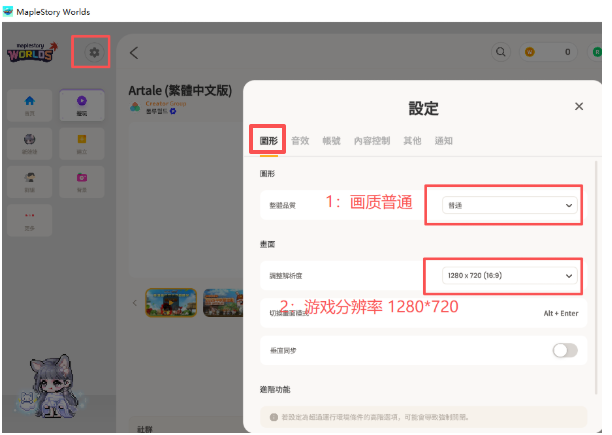Image resolution: width=612 pixels, height=435 pixels.
Task: Switch to the 音效 tab
Action: coord(300,141)
